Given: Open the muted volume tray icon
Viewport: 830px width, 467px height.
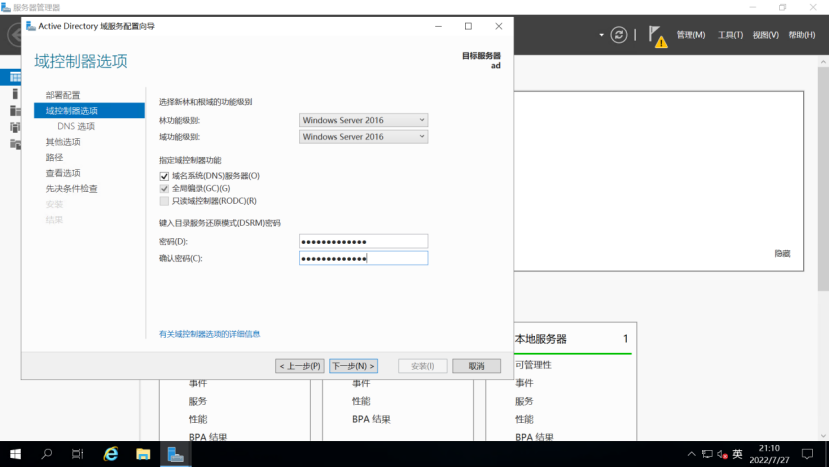Looking at the screenshot, I should (722, 454).
